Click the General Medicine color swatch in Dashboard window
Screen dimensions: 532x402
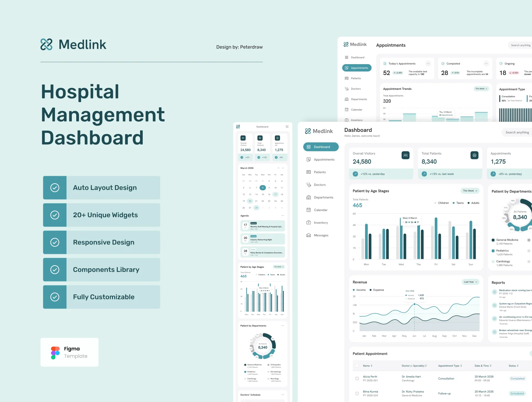coord(493,240)
